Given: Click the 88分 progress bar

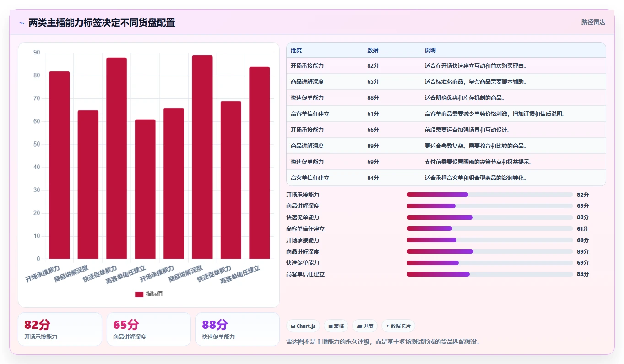Looking at the screenshot, I should (x=489, y=217).
